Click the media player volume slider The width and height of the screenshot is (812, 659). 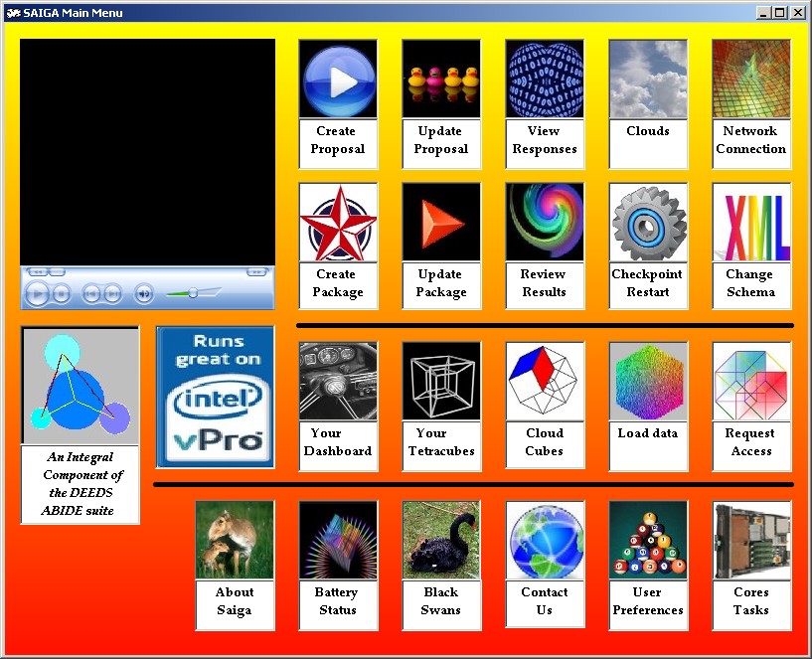point(192,293)
